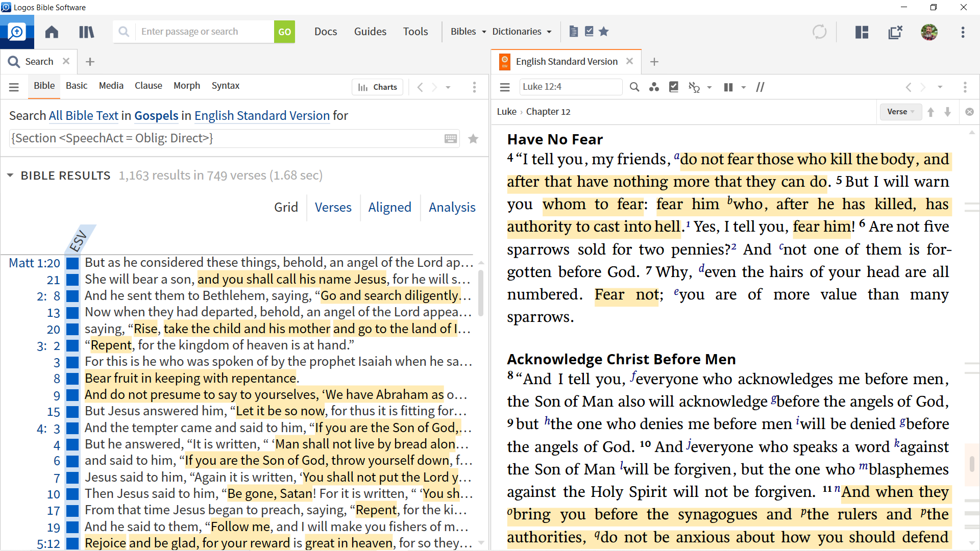This screenshot has width=980, height=551.
Task: Open the Search panel kebab menu
Action: pyautogui.click(x=474, y=87)
